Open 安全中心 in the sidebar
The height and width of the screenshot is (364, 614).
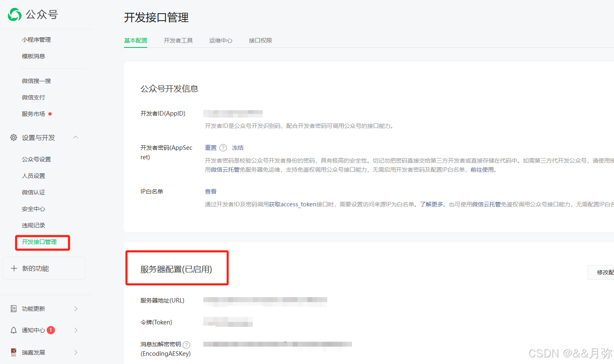pos(33,209)
